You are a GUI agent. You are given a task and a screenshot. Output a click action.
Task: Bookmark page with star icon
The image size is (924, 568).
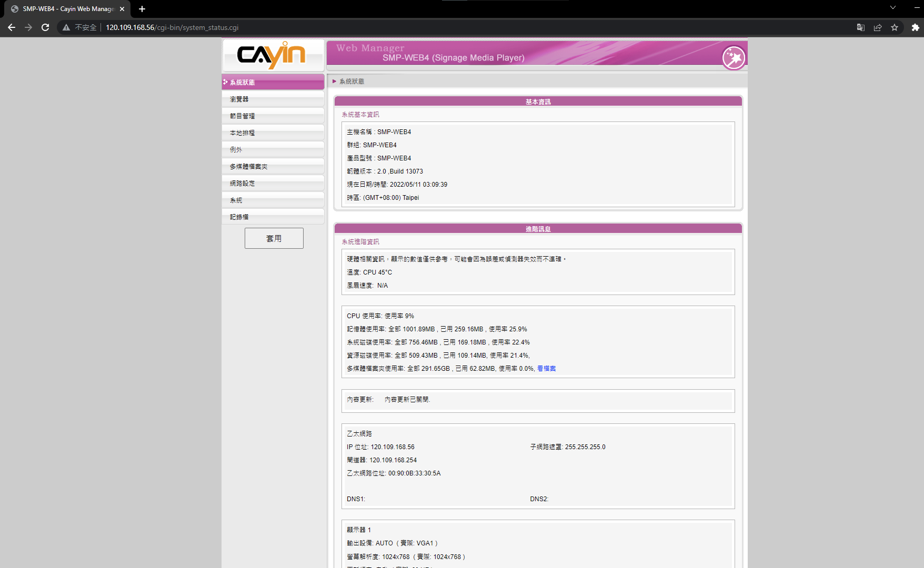[895, 27]
